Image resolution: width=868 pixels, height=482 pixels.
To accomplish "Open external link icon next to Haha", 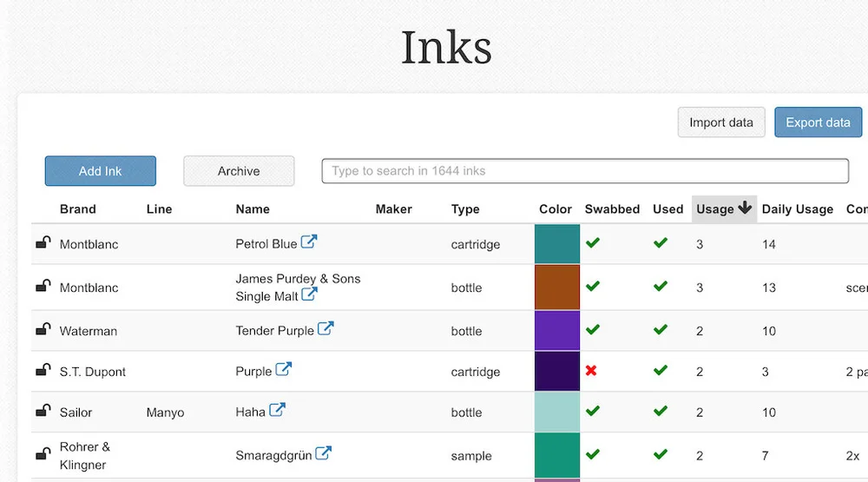I will point(278,410).
